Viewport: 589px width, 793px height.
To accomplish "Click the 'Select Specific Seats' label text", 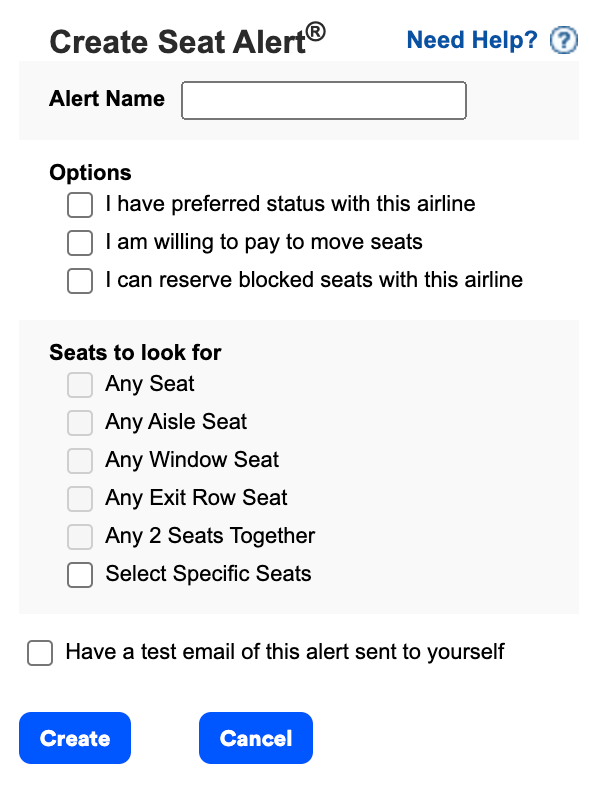I will [208, 574].
